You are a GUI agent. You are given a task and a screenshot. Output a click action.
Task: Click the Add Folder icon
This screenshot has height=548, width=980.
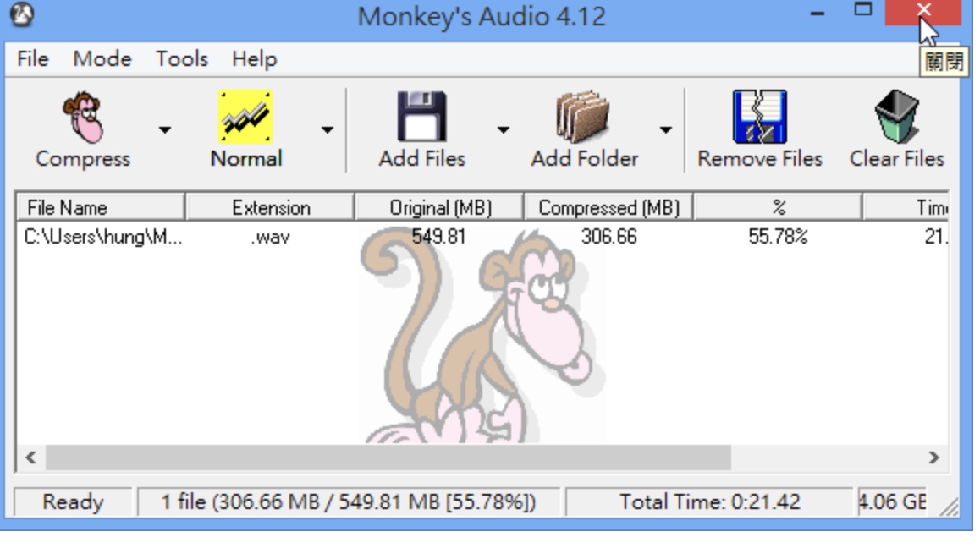[584, 117]
